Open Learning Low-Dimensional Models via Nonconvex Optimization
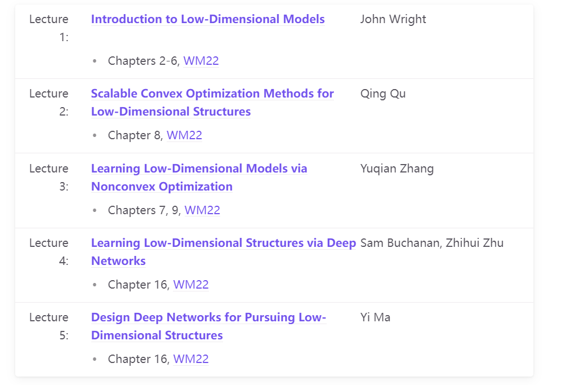588x385 pixels. click(x=199, y=169)
